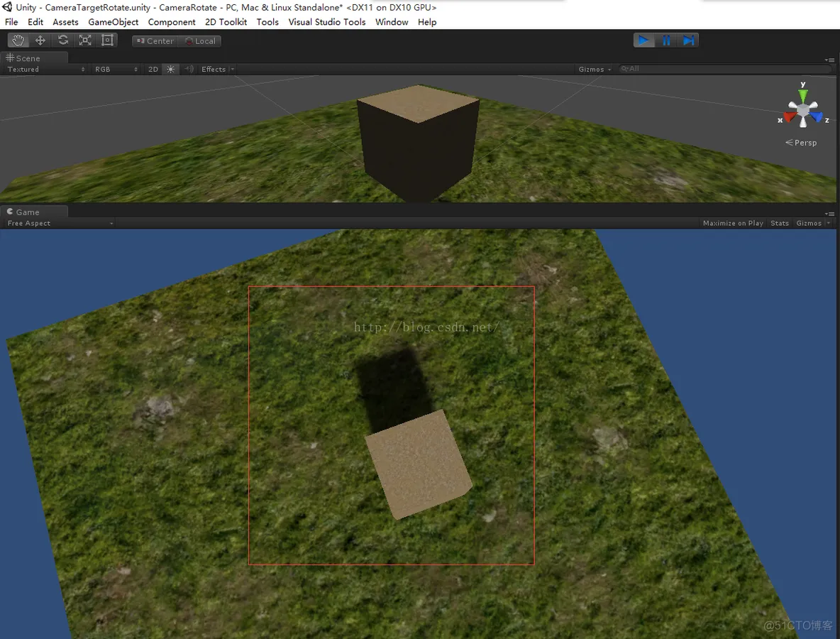Open Game panel options menu
Viewport: 840px width, 639px height.
830,214
